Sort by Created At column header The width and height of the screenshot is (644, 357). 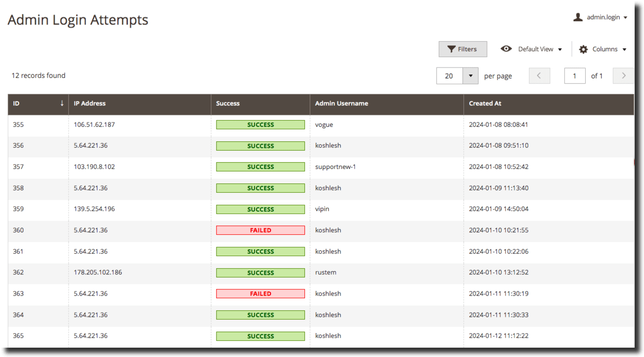(x=485, y=103)
